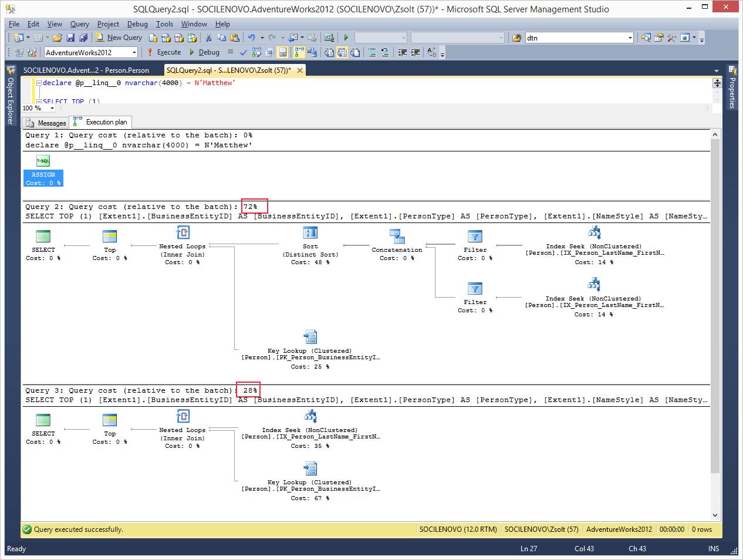Open the active files tab list arrow
Image resolution: width=743 pixels, height=560 pixels.
pyautogui.click(x=716, y=70)
